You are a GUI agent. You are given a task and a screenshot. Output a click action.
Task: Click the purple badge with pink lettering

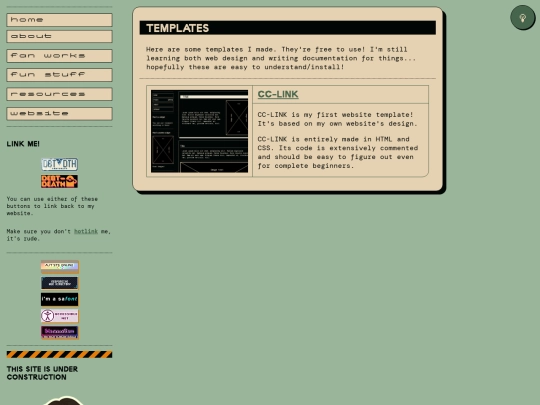coord(60,332)
